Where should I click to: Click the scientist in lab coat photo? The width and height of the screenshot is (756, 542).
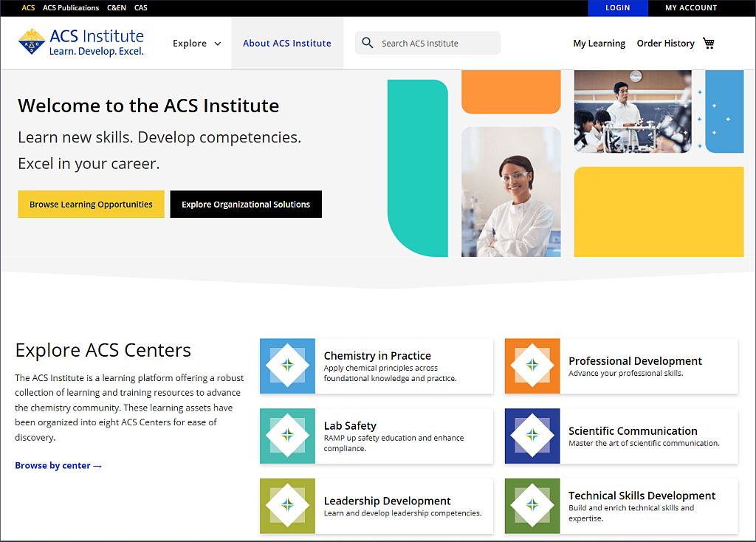click(511, 192)
